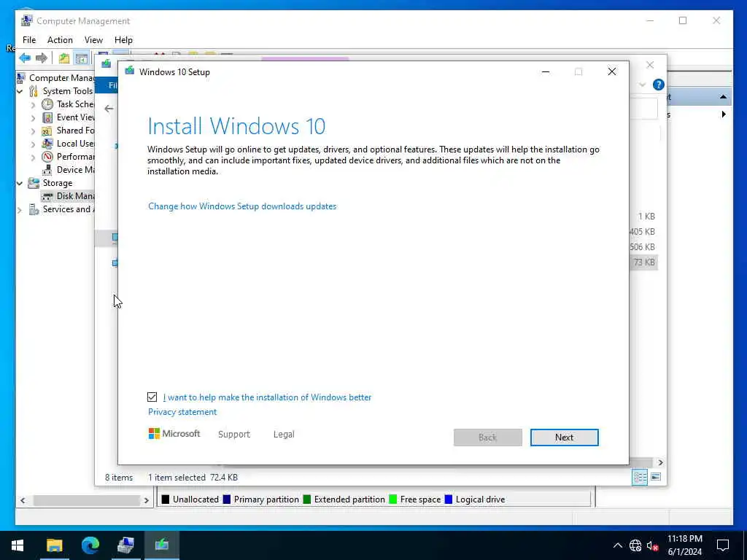Click the '1 item selected 72.4 KB' status text

[x=193, y=477]
